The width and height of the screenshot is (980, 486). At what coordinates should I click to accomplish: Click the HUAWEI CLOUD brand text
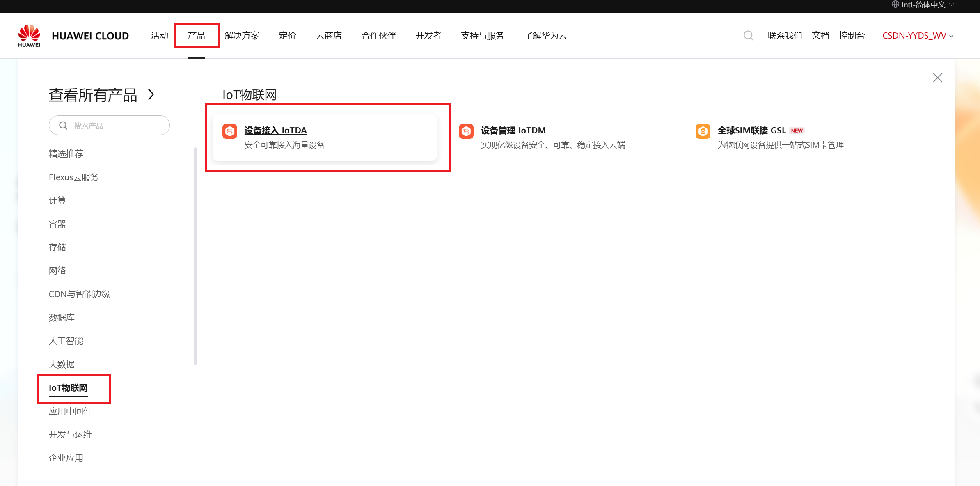90,36
